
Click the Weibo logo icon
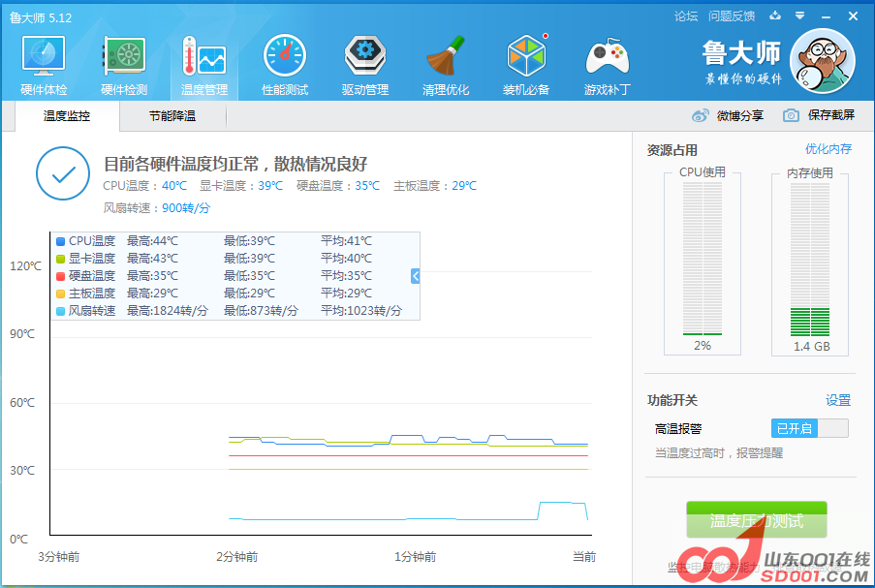click(x=700, y=115)
